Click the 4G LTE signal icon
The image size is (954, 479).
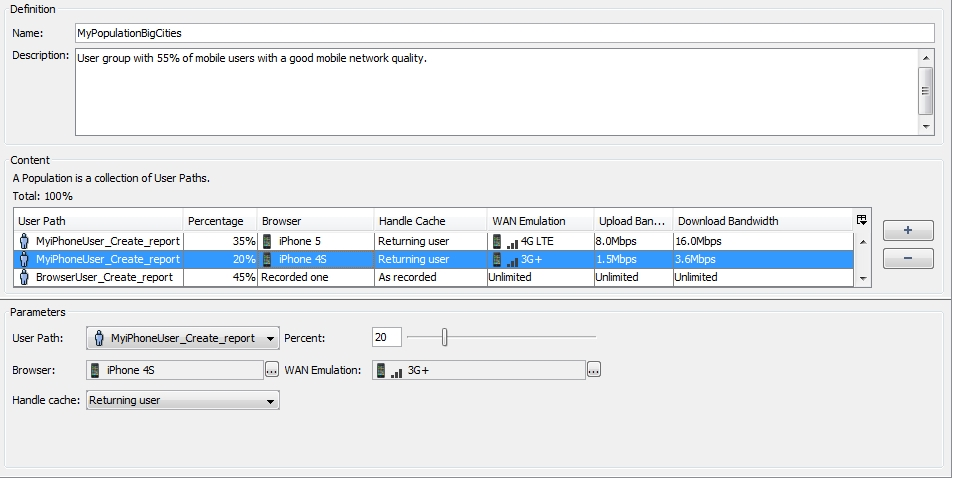click(x=505, y=241)
